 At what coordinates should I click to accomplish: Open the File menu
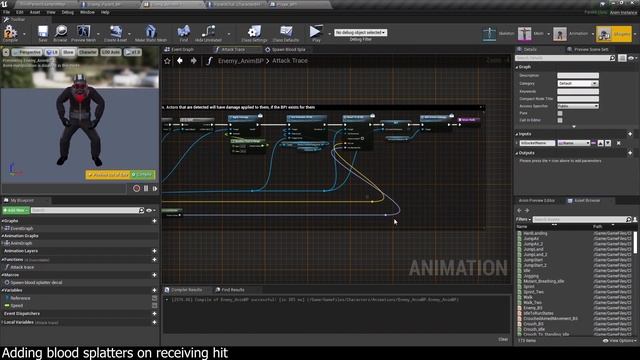click(7, 12)
